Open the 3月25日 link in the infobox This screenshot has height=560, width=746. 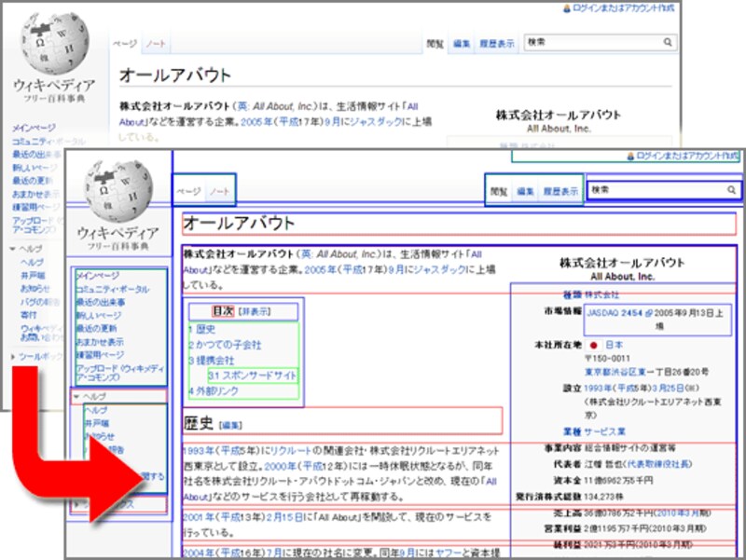pos(669,388)
